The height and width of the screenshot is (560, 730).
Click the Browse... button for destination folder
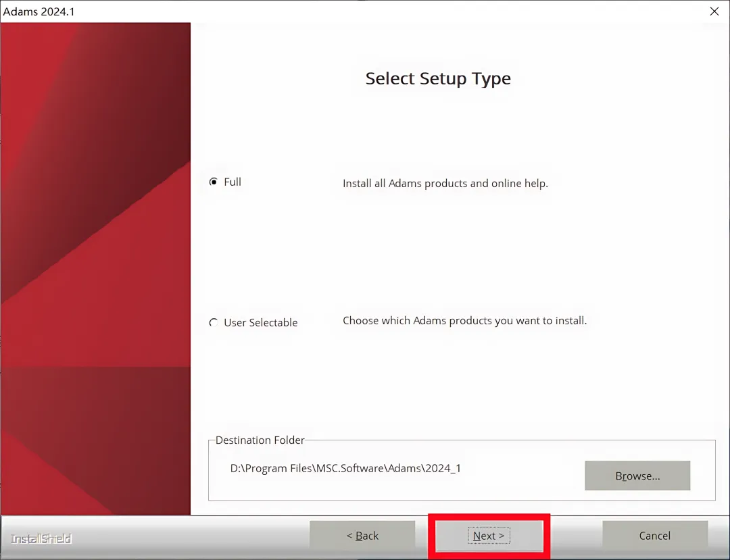pyautogui.click(x=637, y=476)
